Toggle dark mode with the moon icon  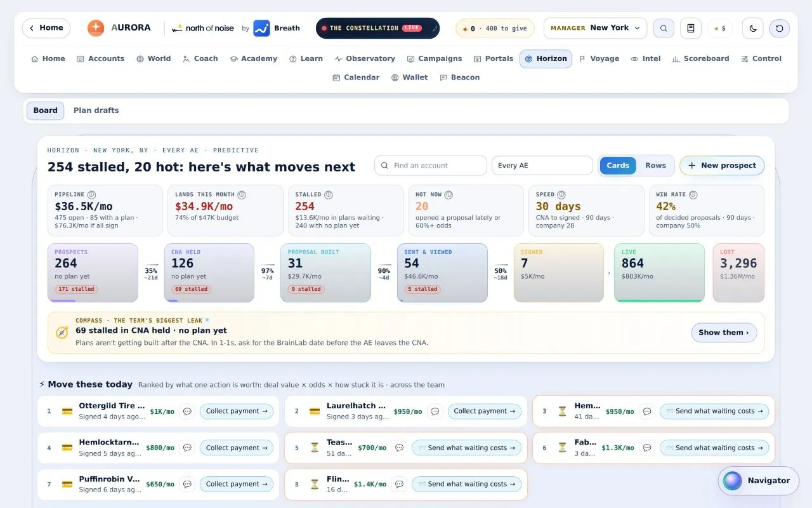(x=753, y=28)
